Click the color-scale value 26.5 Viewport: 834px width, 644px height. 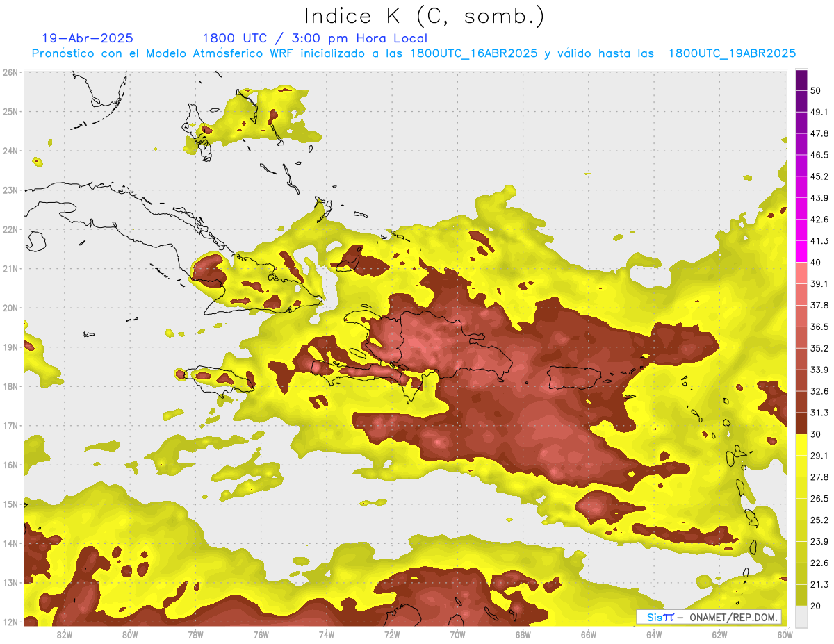819,499
